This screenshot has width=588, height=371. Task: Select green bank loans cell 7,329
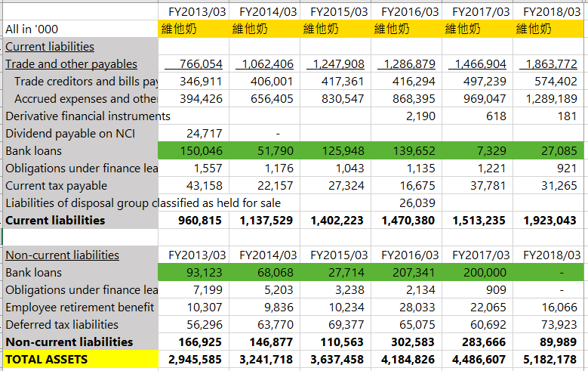(477, 150)
